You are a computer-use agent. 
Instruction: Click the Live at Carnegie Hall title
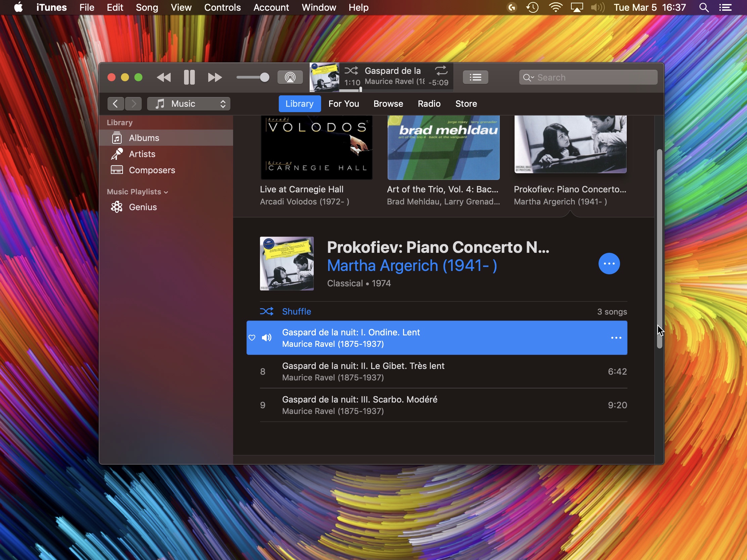302,189
